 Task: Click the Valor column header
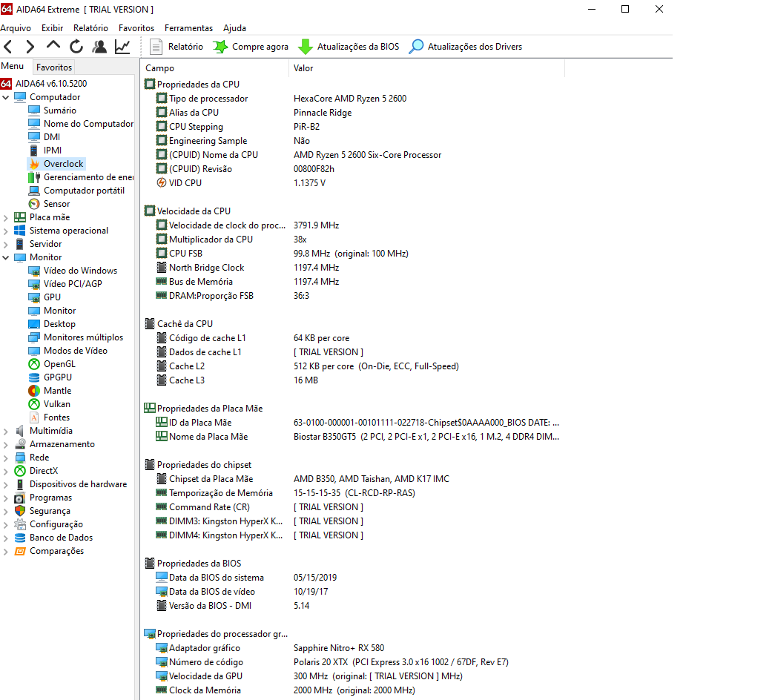426,68
